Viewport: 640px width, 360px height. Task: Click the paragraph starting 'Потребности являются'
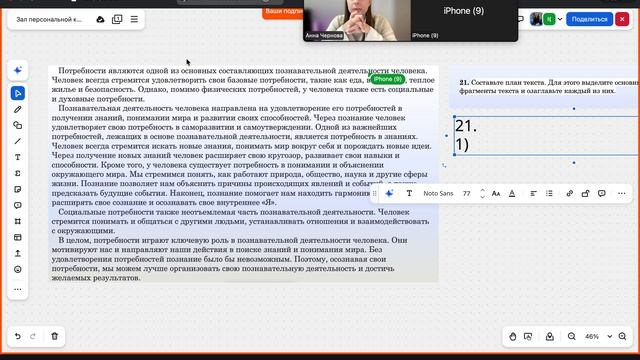coord(242,85)
